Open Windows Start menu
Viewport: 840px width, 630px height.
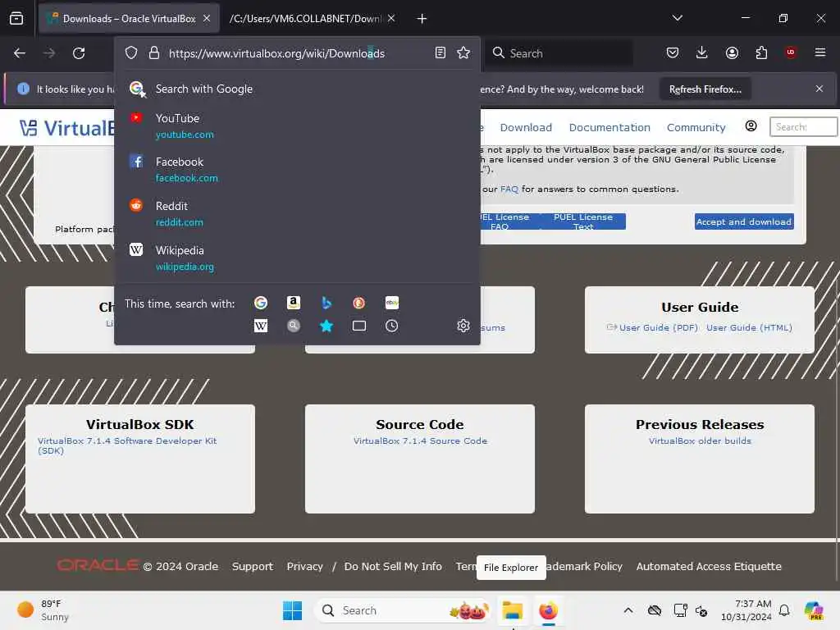click(x=292, y=610)
